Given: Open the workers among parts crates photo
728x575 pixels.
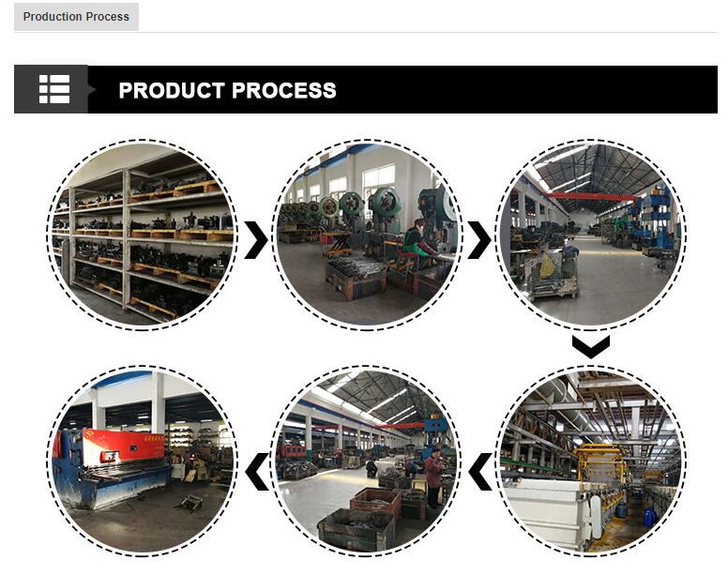Looking at the screenshot, I should (367, 461).
